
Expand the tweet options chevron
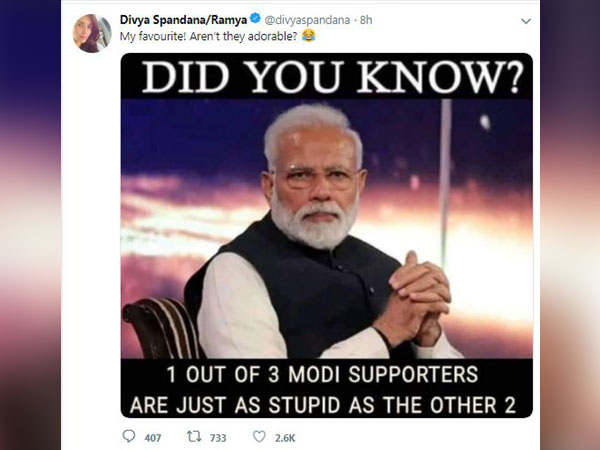click(526, 20)
